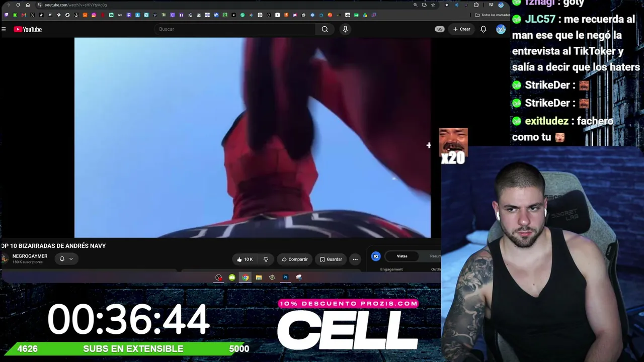Screen dimensions: 644x362
Task: Open File Explorer from the taskbar
Action: pos(259,278)
